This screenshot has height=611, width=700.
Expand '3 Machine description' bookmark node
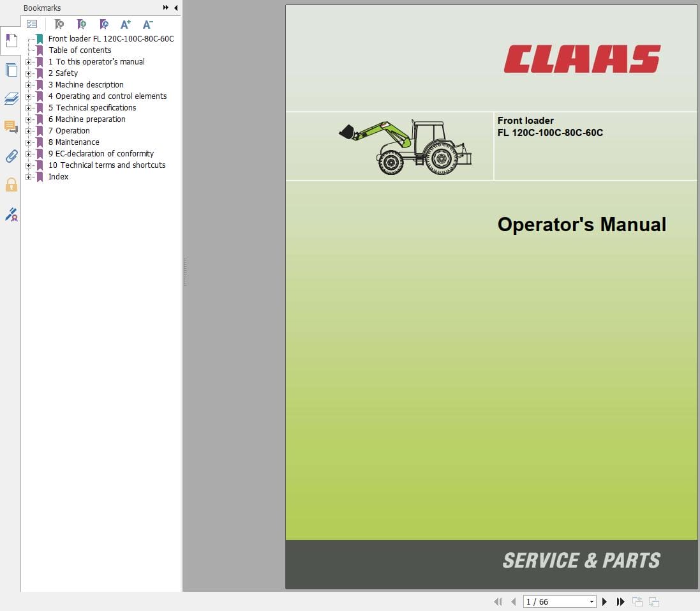[29, 85]
